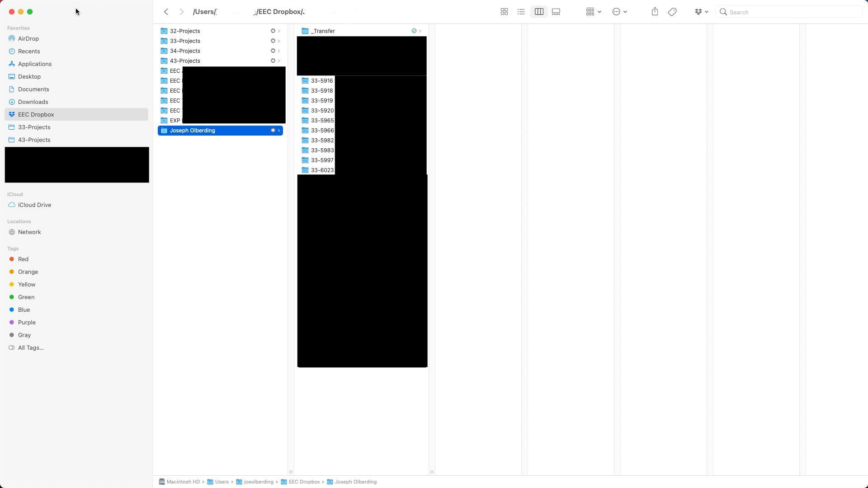The image size is (868, 488).
Task: Click Macintosh HD in the path bar
Action: click(x=179, y=482)
